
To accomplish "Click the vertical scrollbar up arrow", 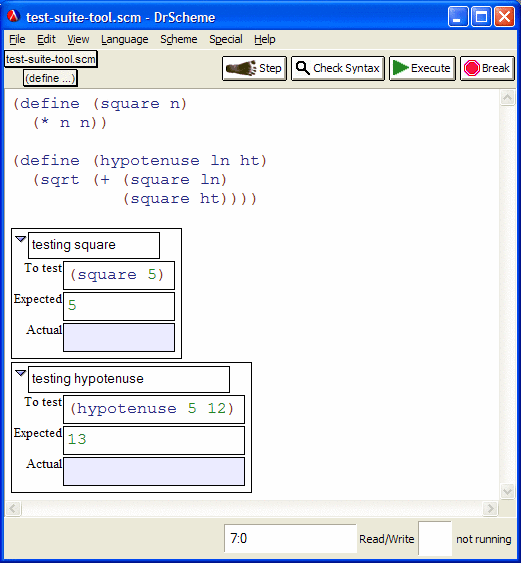I will coord(507,98).
